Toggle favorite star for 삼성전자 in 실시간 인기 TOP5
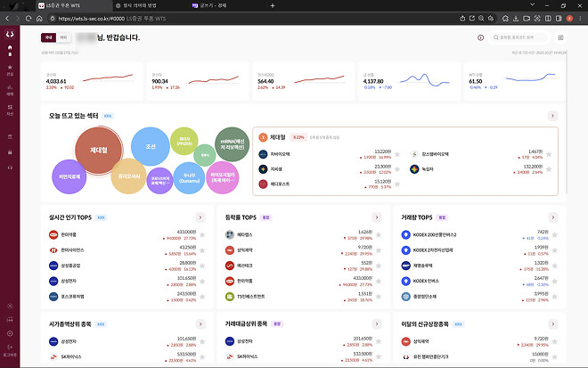Screen dimensions: 588x368 [202, 282]
